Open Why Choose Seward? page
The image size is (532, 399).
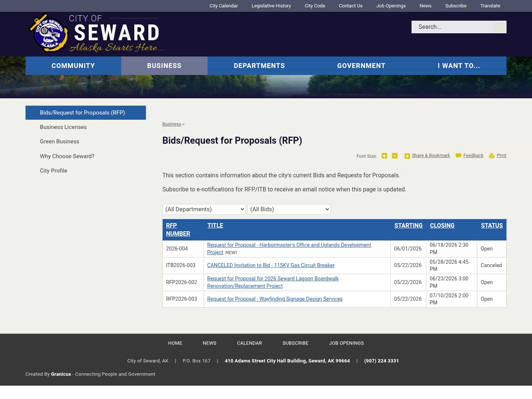tap(67, 156)
